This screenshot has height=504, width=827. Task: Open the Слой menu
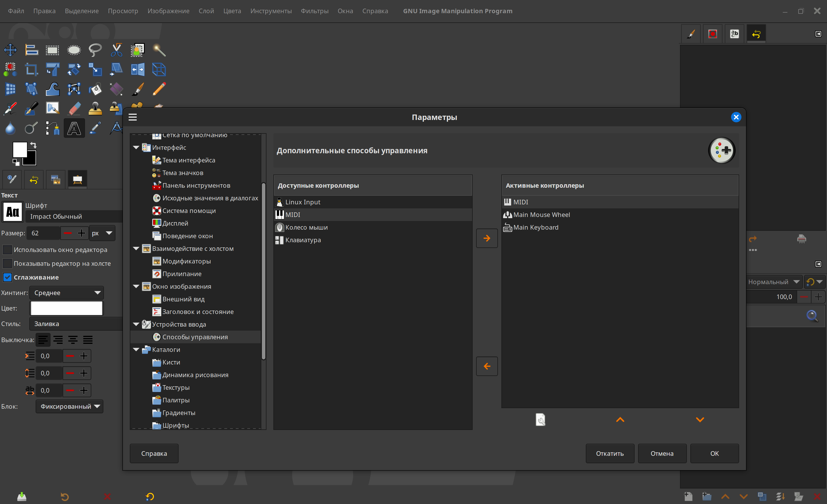pos(206,11)
